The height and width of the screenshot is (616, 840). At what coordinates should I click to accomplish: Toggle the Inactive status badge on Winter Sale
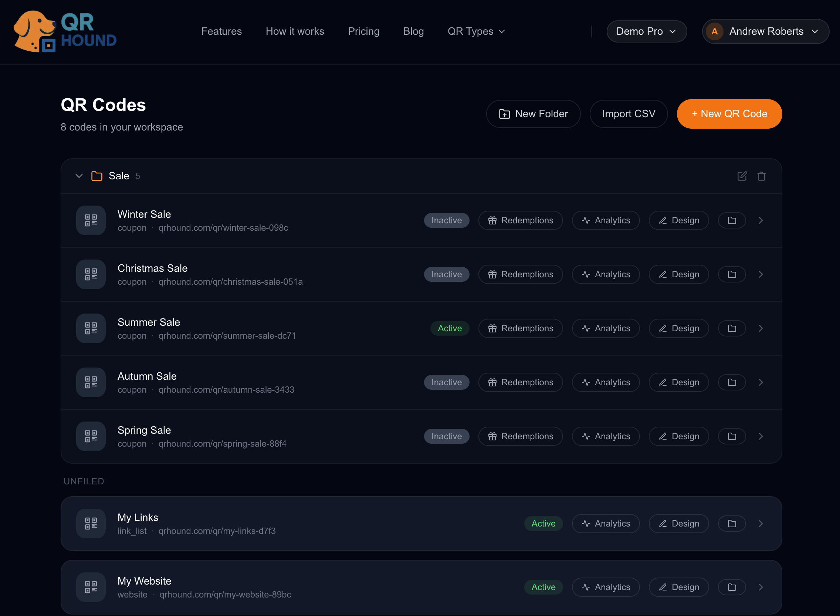pos(446,220)
